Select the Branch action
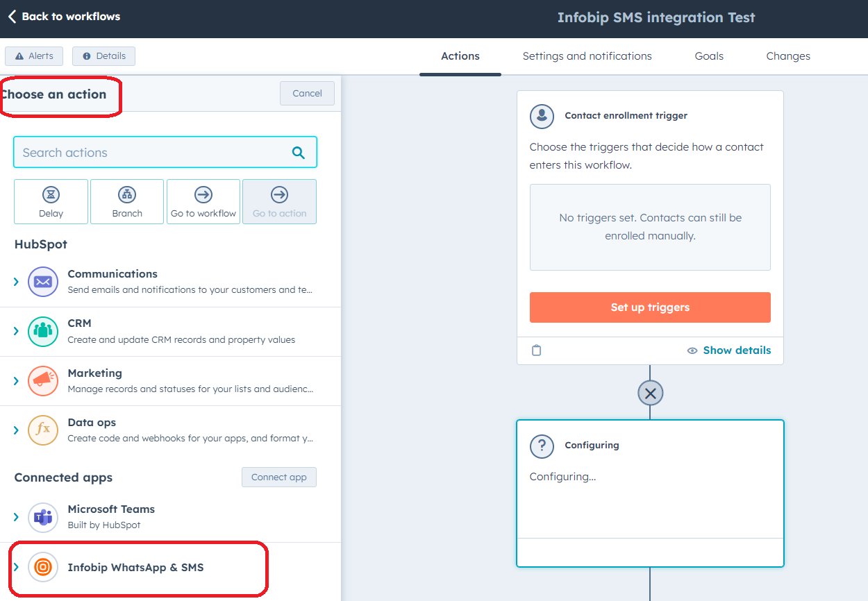This screenshot has width=868, height=601. tap(127, 201)
